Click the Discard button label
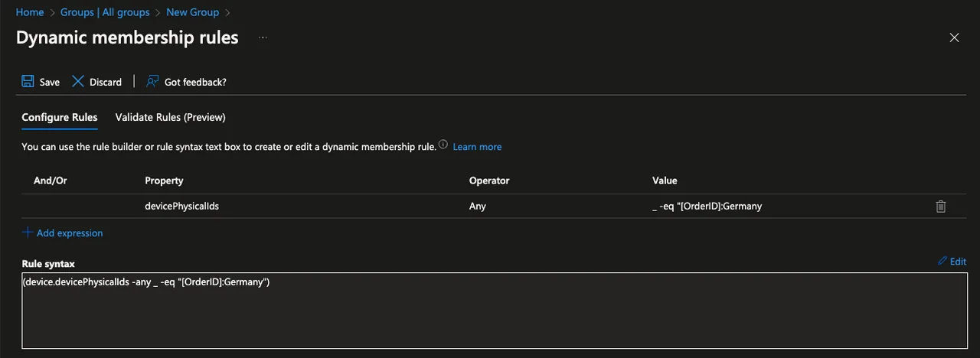Image resolution: width=980 pixels, height=358 pixels. 106,83
